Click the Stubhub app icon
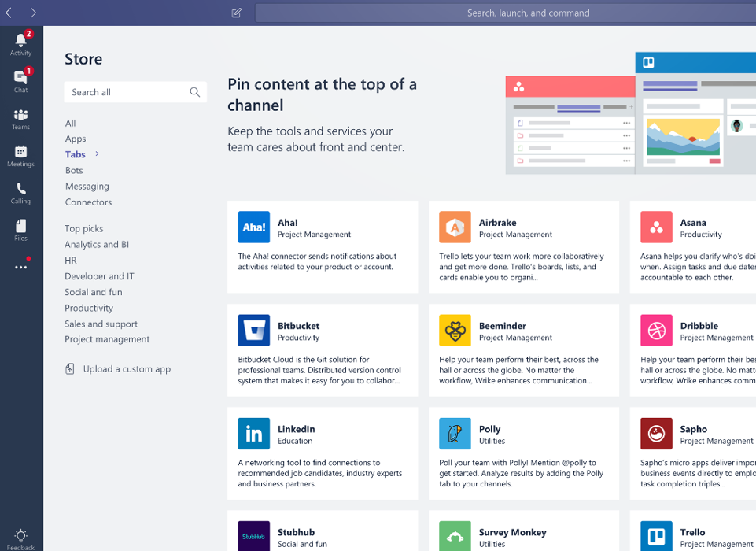756x551 pixels. [253, 536]
